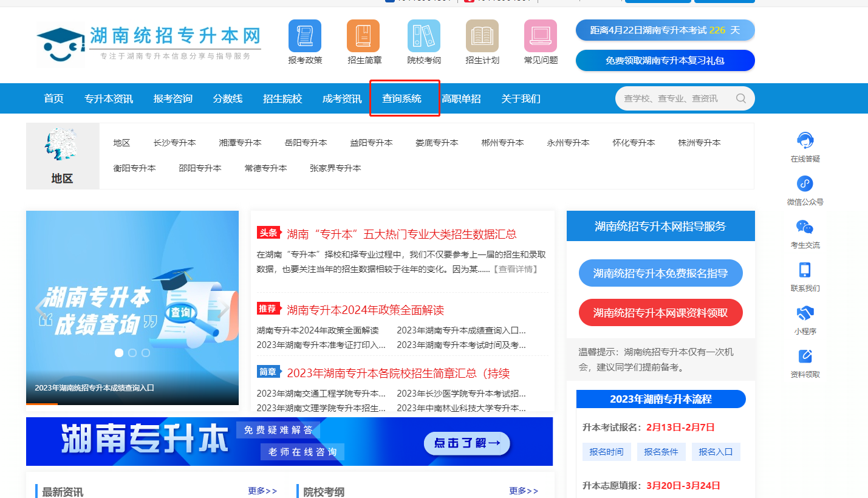Go to previous slide with left arrow
868x498 pixels.
(x=40, y=309)
